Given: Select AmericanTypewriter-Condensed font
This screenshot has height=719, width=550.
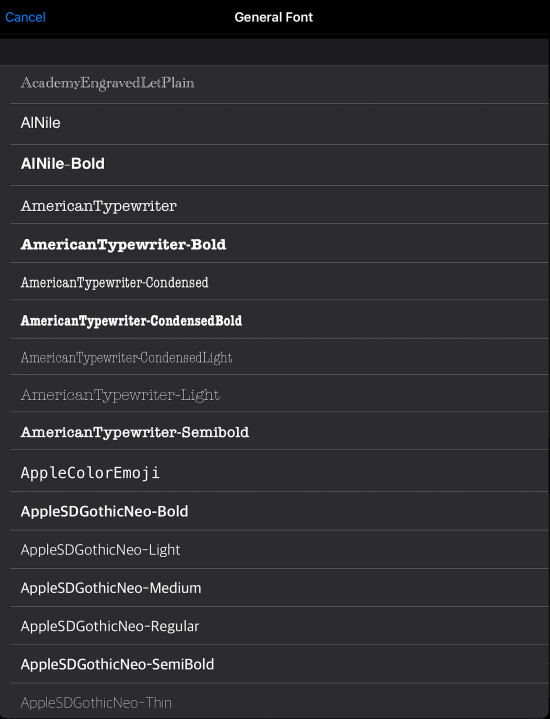Looking at the screenshot, I should [x=275, y=281].
